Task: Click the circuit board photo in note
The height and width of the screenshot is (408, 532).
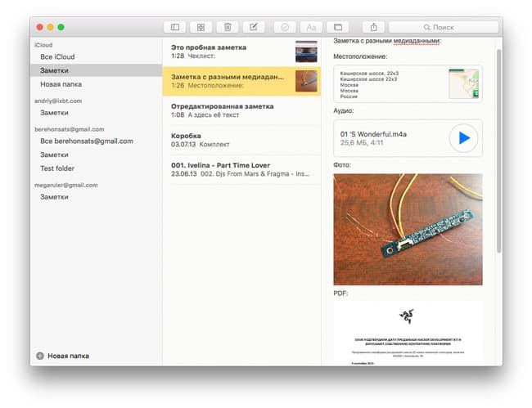Action: pos(408,230)
